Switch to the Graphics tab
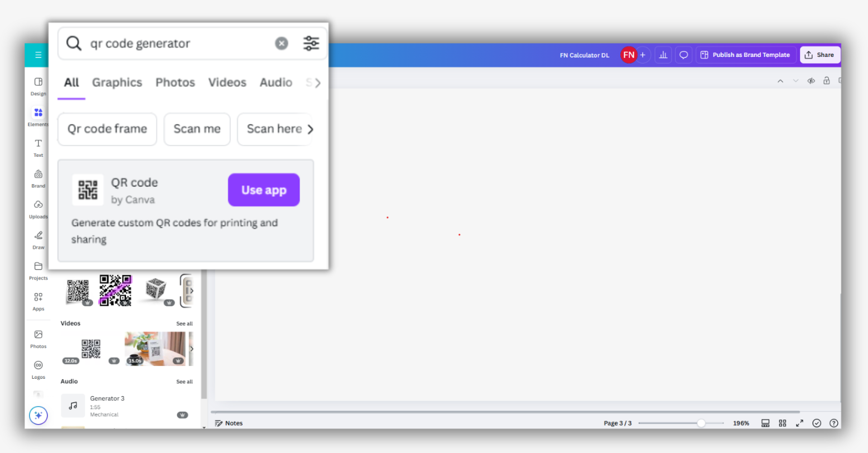The image size is (868, 453). pyautogui.click(x=117, y=83)
